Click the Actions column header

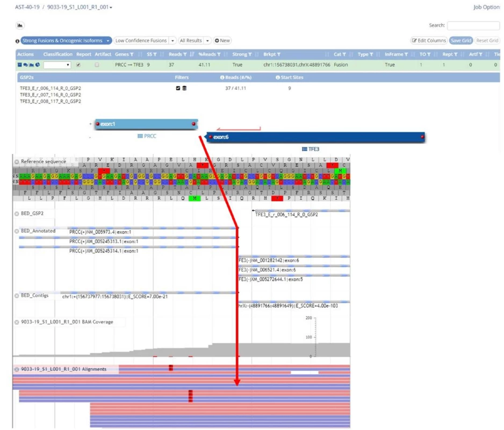(x=25, y=54)
